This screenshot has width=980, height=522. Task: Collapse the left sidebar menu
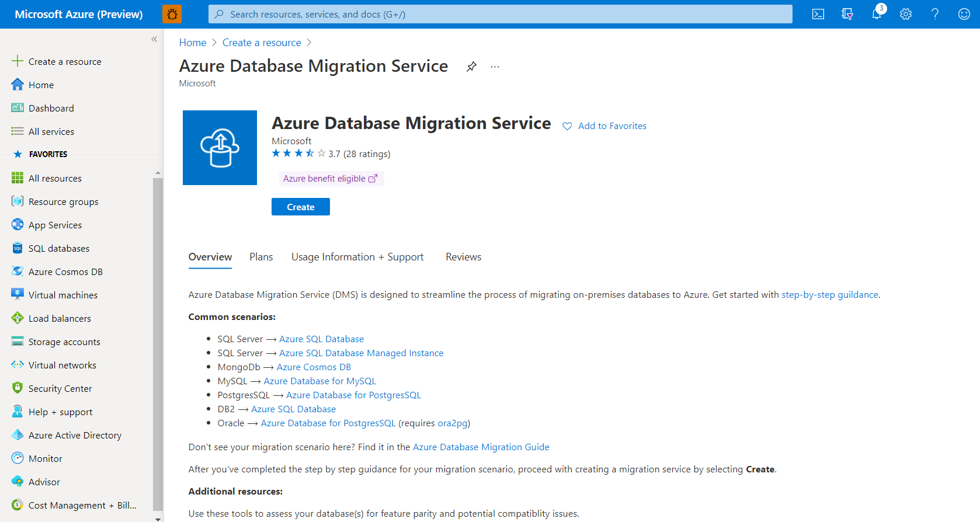click(x=154, y=39)
